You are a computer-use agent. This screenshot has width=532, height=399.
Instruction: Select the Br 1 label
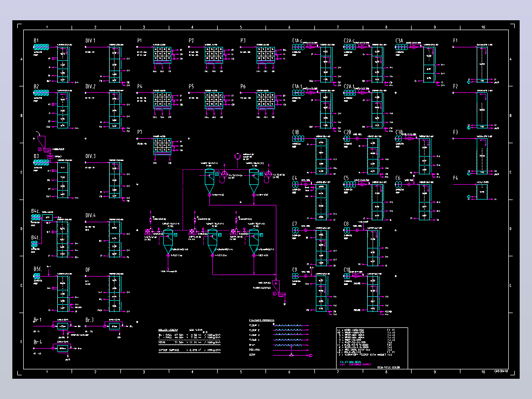(x=38, y=320)
